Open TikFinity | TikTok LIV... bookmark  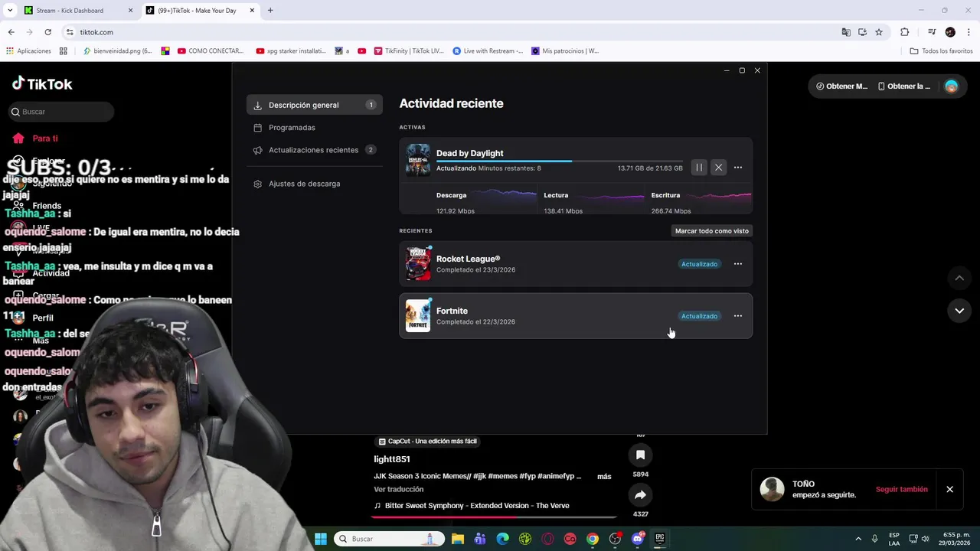pyautogui.click(x=409, y=51)
